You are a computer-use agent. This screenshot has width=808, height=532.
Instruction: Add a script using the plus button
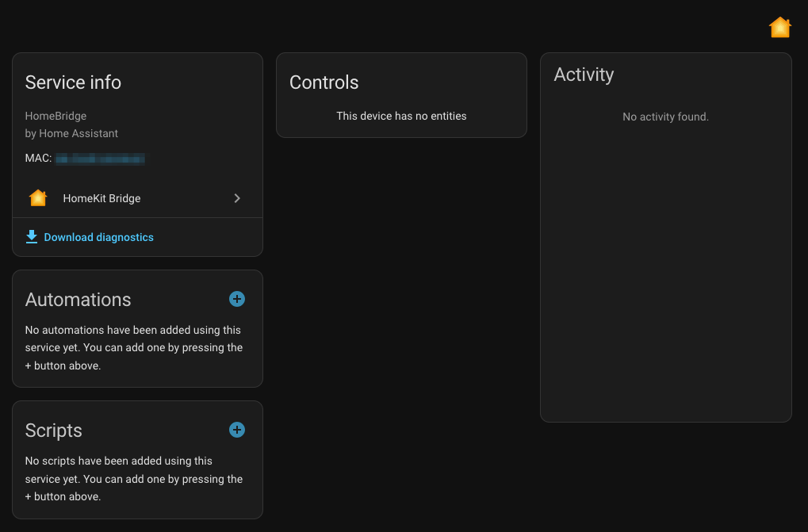237,430
